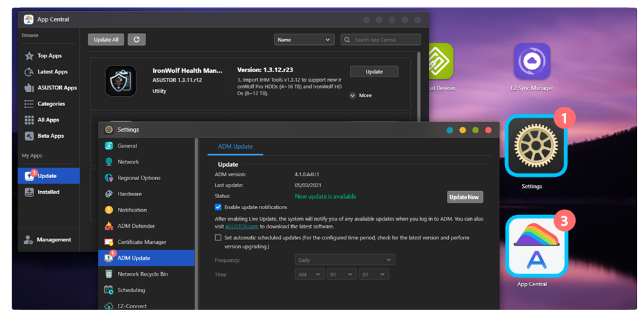644x323 pixels.
Task: Open Notification icon in Settings sidebar
Action: 109,210
